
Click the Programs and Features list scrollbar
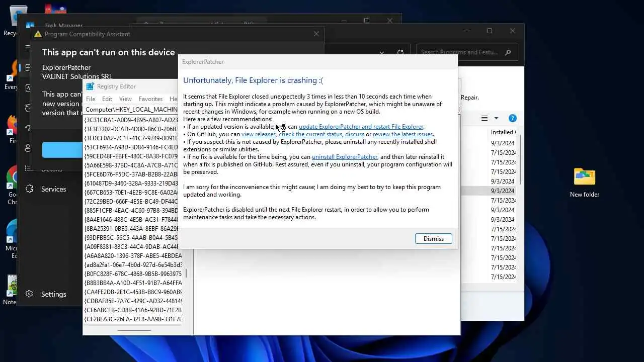[x=520, y=159]
